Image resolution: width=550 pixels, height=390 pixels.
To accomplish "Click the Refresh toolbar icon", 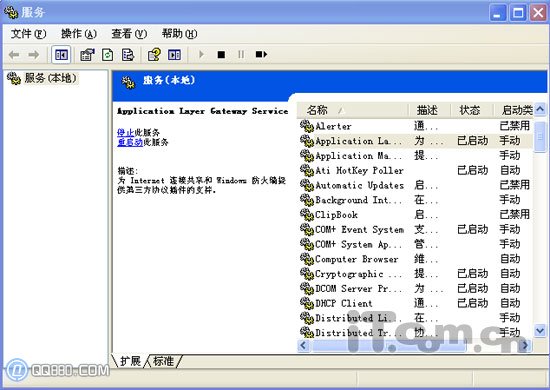I will [108, 55].
